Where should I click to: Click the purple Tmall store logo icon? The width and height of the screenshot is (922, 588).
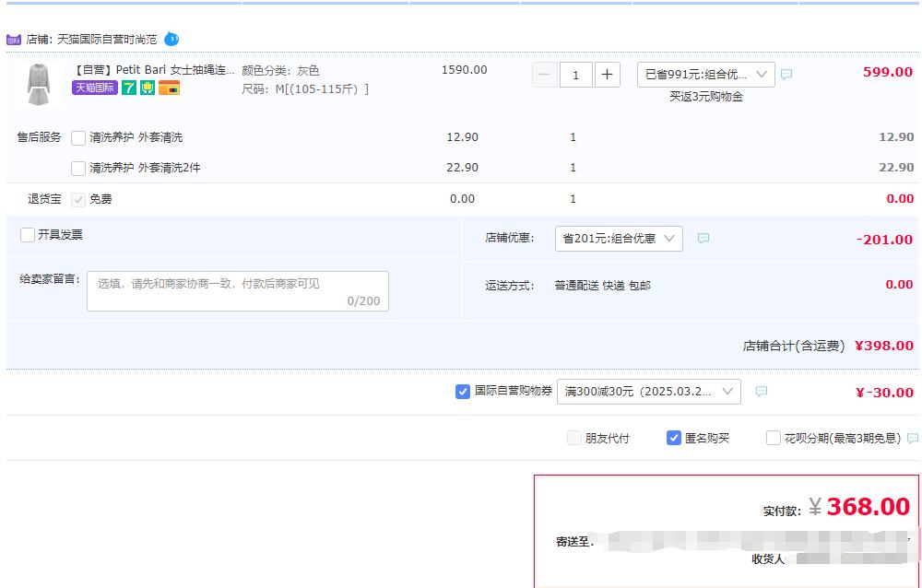[14, 40]
